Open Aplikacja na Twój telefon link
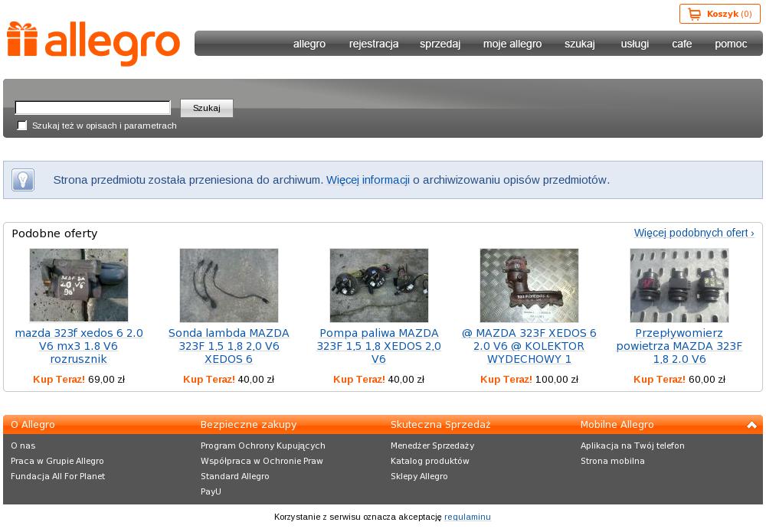Screen dimensions: 766x532 pyautogui.click(x=633, y=446)
